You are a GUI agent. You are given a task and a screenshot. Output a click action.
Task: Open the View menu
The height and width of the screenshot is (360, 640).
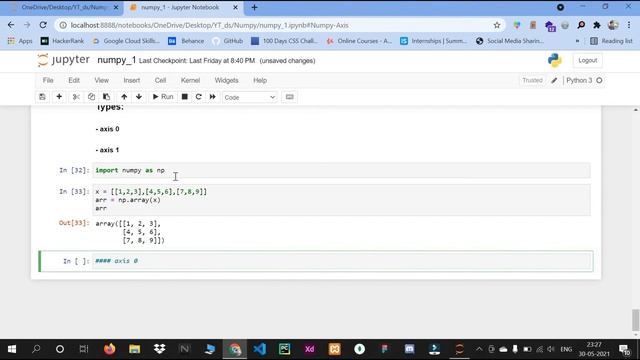click(102, 80)
